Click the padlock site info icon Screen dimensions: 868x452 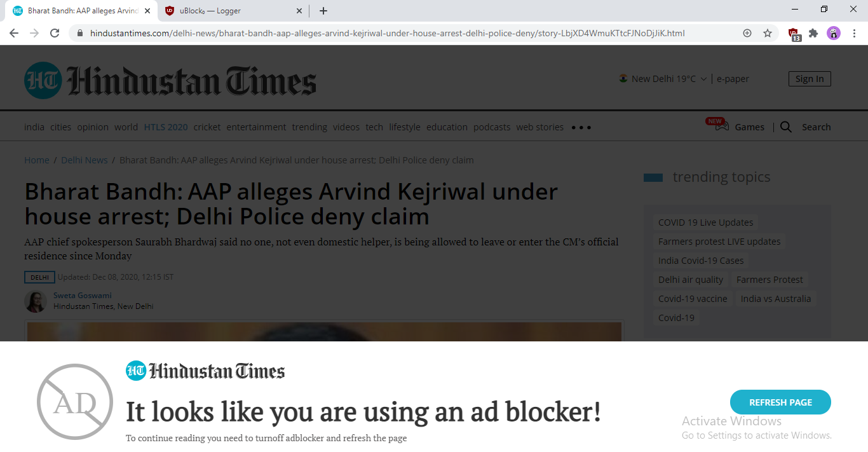click(x=79, y=33)
